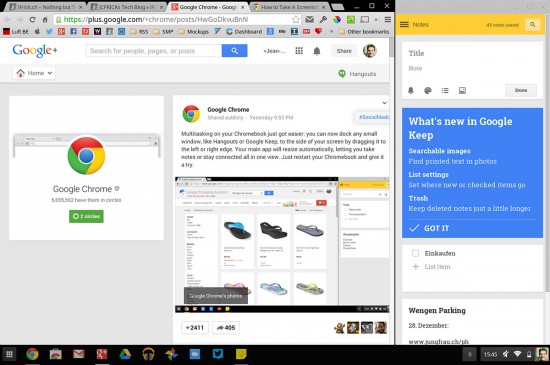Open the Mockups bookmarks folder
550x365 pixels.
pyautogui.click(x=194, y=32)
